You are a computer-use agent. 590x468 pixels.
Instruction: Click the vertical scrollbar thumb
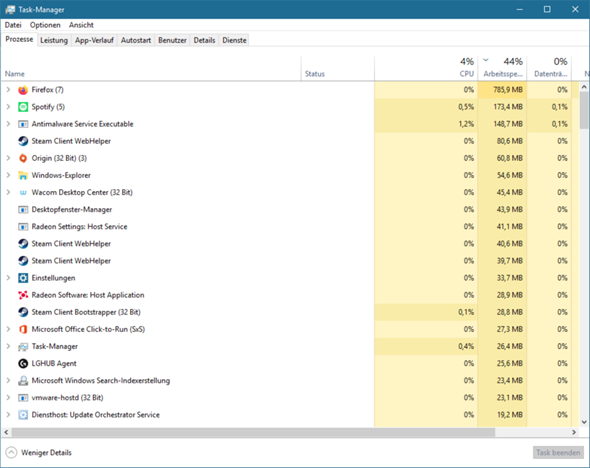584,110
